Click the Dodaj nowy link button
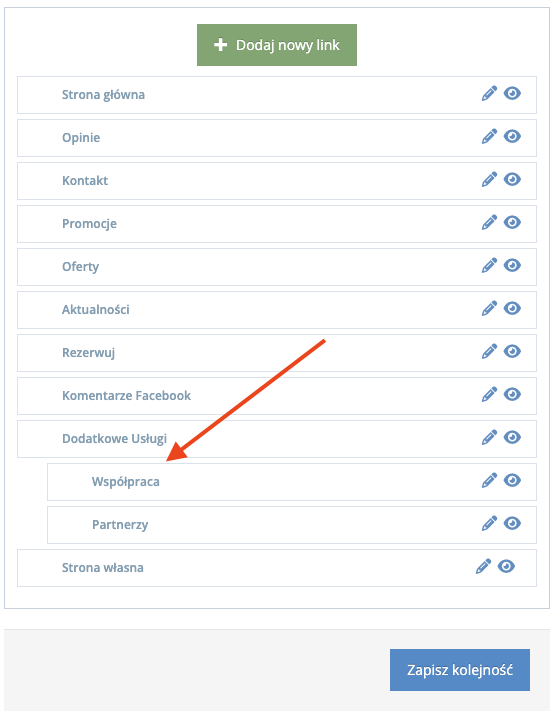The height and width of the screenshot is (712, 555). click(277, 45)
